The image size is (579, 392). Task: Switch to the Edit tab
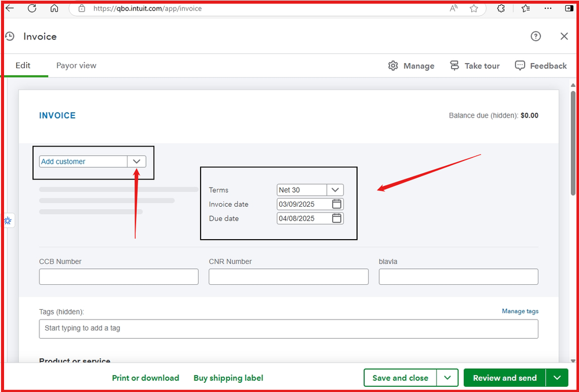click(x=23, y=65)
